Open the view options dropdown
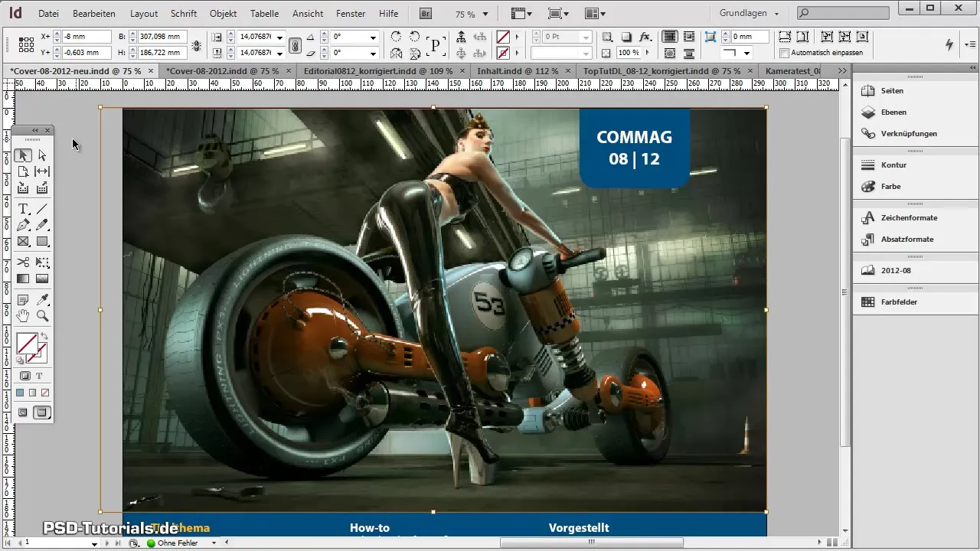The height and width of the screenshot is (551, 980). (521, 13)
